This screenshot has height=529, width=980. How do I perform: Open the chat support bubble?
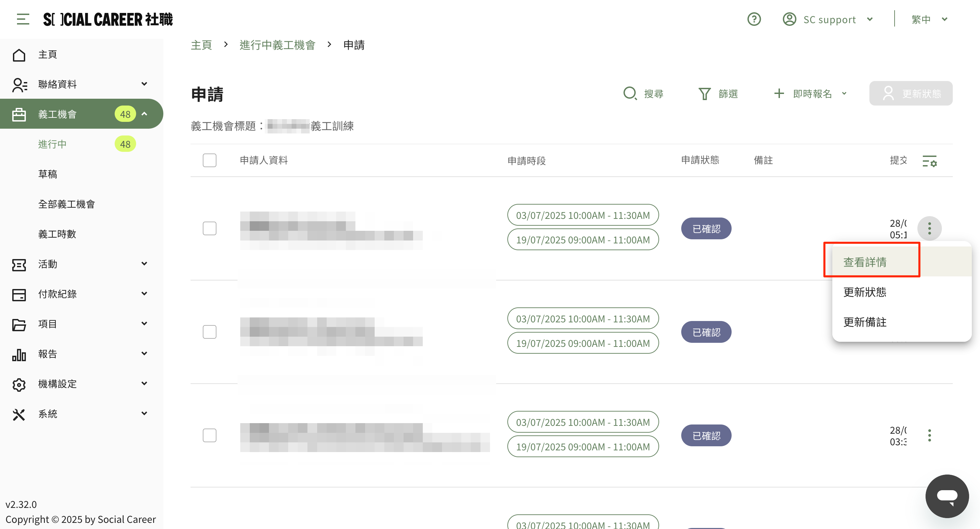(x=947, y=496)
